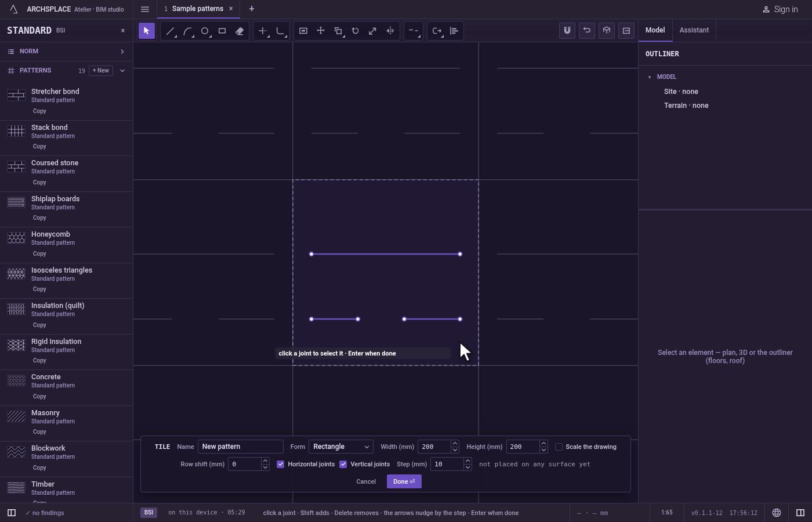Viewport: 812px width, 522px height.
Task: Select the Rotate tool
Action: [356, 31]
